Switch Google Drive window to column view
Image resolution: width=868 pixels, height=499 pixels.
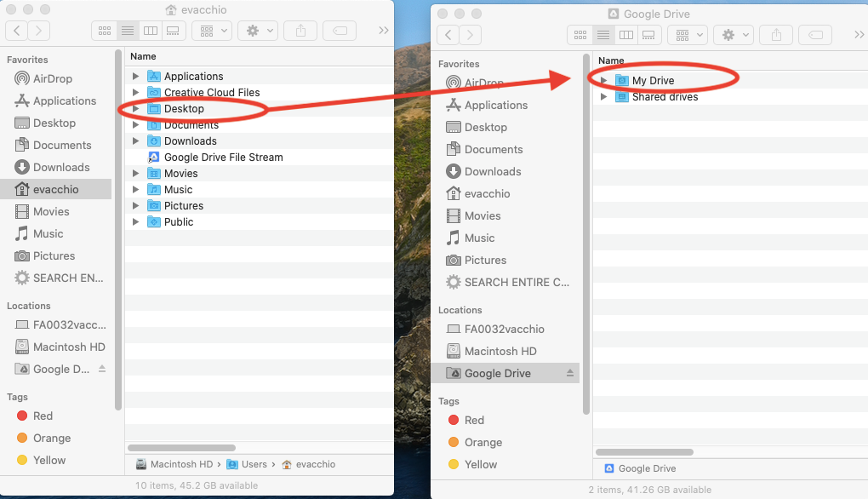click(x=626, y=35)
